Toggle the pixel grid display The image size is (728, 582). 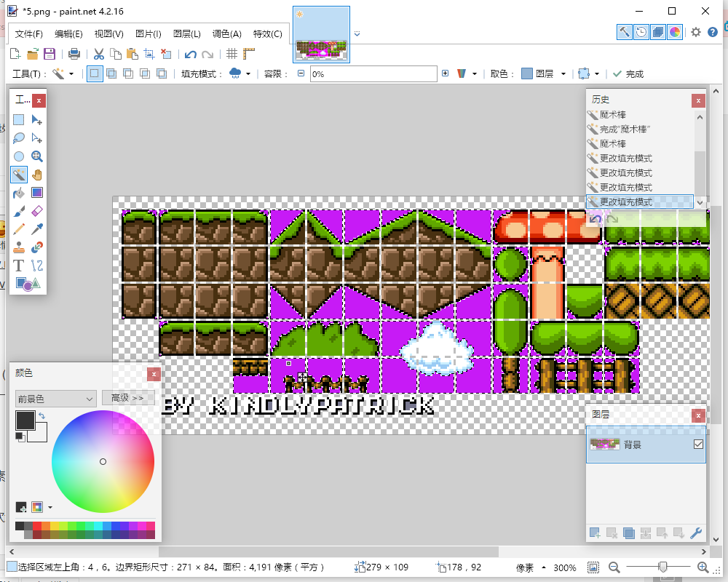[232, 54]
